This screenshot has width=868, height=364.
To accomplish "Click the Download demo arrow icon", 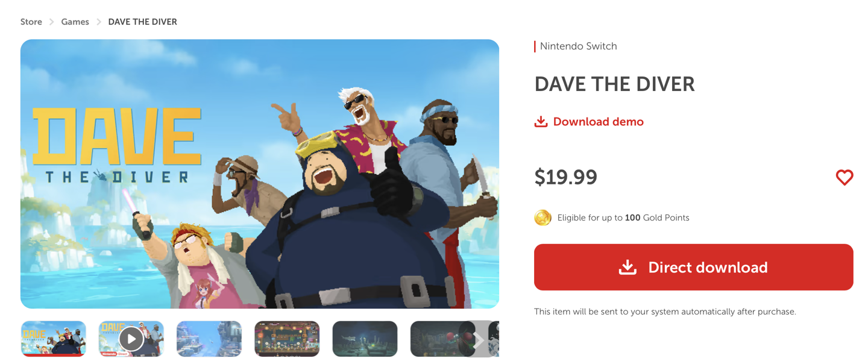I will 541,122.
